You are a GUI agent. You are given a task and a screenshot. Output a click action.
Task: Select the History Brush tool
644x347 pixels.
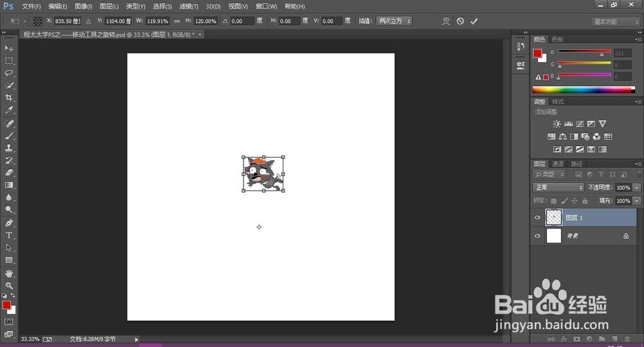pos(8,160)
